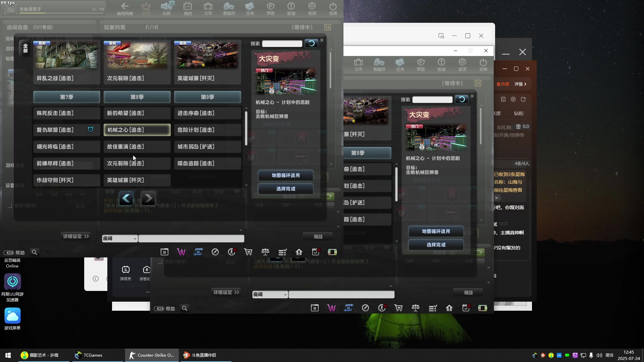The height and width of the screenshot is (362, 644).
Task: Click 观战 spectate button in front window
Action: (318, 237)
